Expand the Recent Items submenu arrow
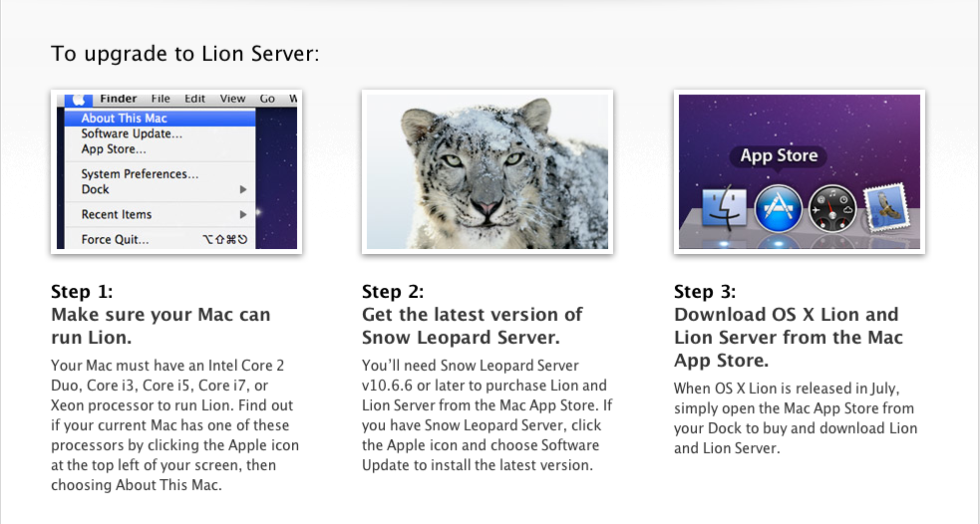 point(243,214)
